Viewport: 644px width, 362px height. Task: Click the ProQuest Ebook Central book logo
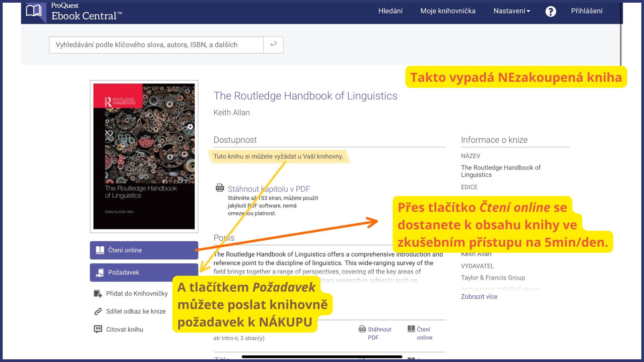(34, 11)
